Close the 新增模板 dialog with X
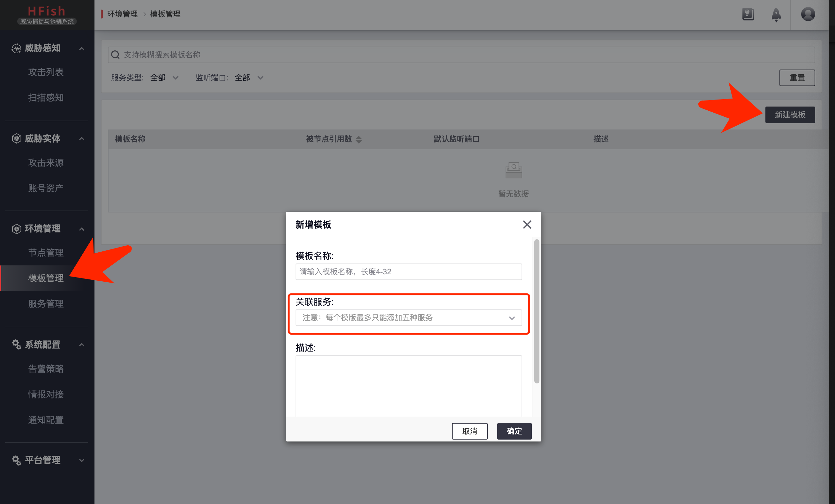The image size is (835, 504). (527, 225)
